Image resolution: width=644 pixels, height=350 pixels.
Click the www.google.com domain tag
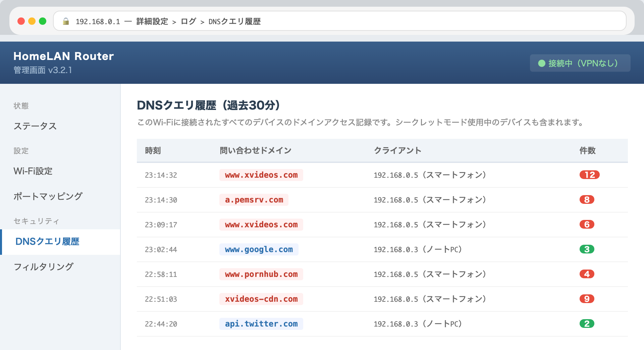tap(259, 249)
